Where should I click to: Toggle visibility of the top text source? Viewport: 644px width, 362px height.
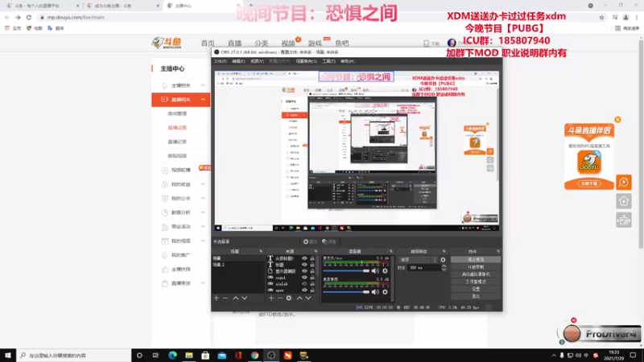click(304, 258)
